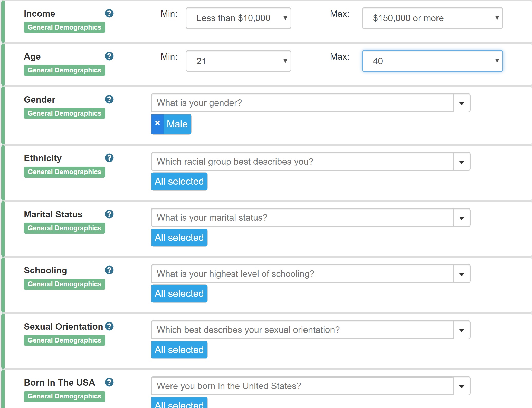Click Schooling 'All selected' button
532x408 pixels.
click(179, 293)
